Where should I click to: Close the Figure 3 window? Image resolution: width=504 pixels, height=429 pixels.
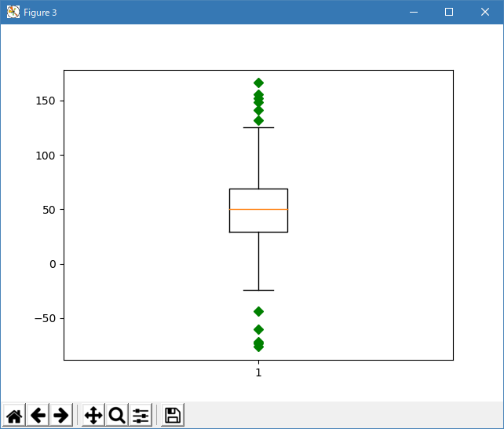[485, 13]
